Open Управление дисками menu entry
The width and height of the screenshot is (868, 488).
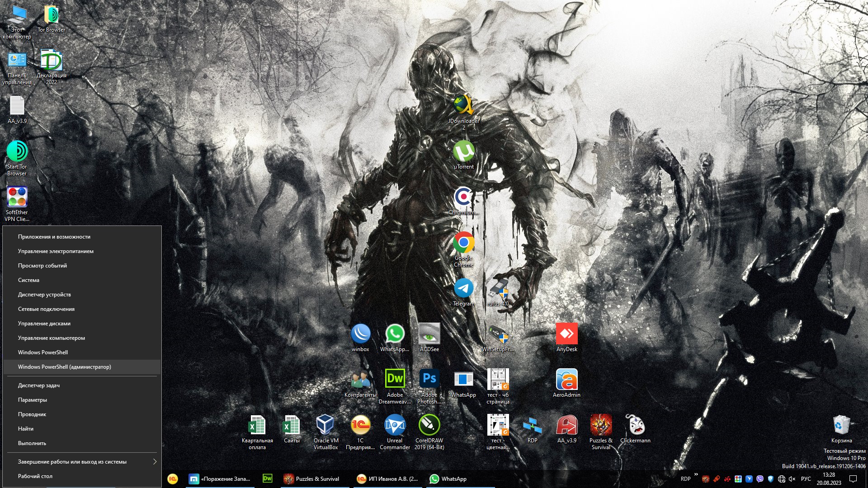tap(82, 324)
